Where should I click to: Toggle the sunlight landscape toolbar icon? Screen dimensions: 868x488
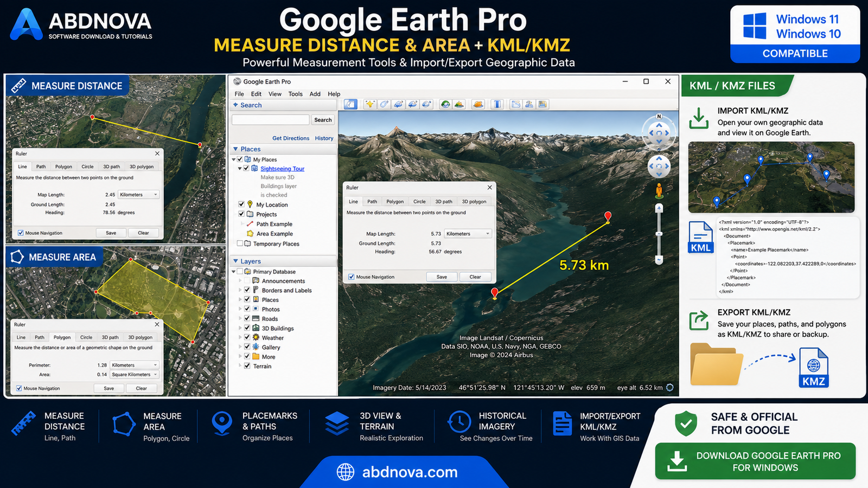pos(459,104)
